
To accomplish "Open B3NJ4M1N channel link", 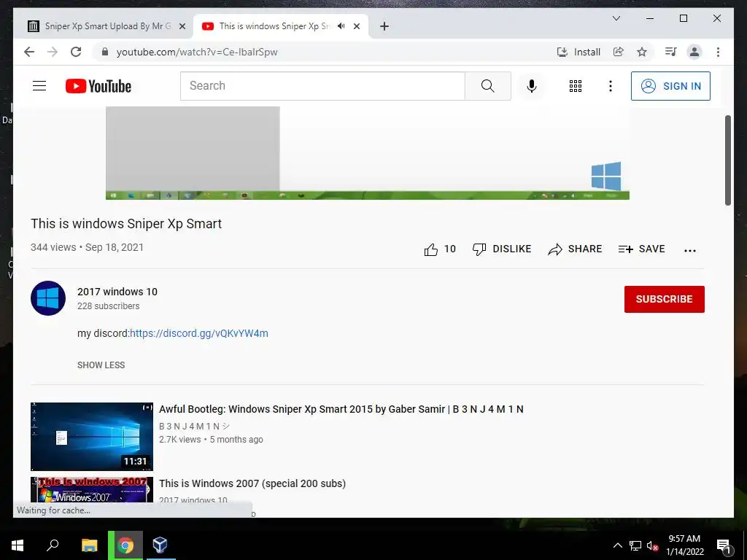I will [x=194, y=426].
